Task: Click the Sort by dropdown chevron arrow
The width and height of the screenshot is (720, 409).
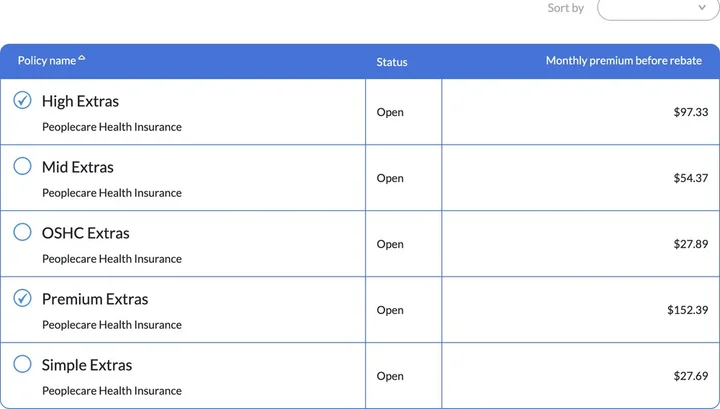Action: 701,8
